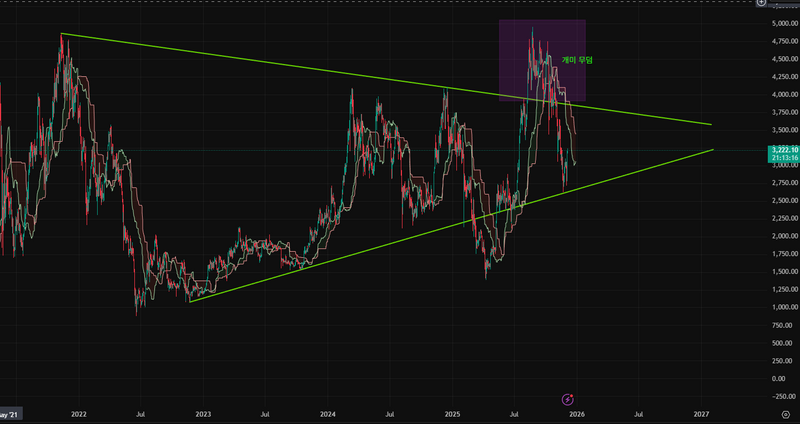Click the plus icon above the price axis

click(790, 3)
